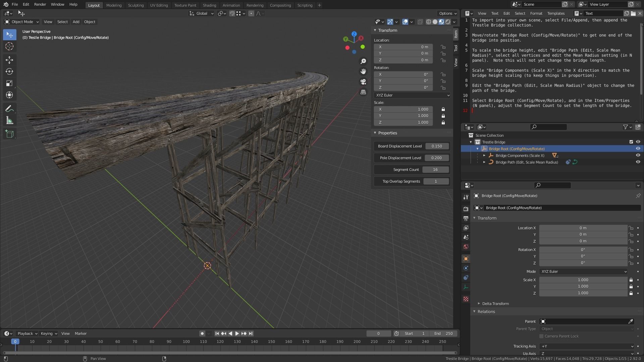Select the Annotate tool
Viewport: 644px width, 362px height.
9,109
